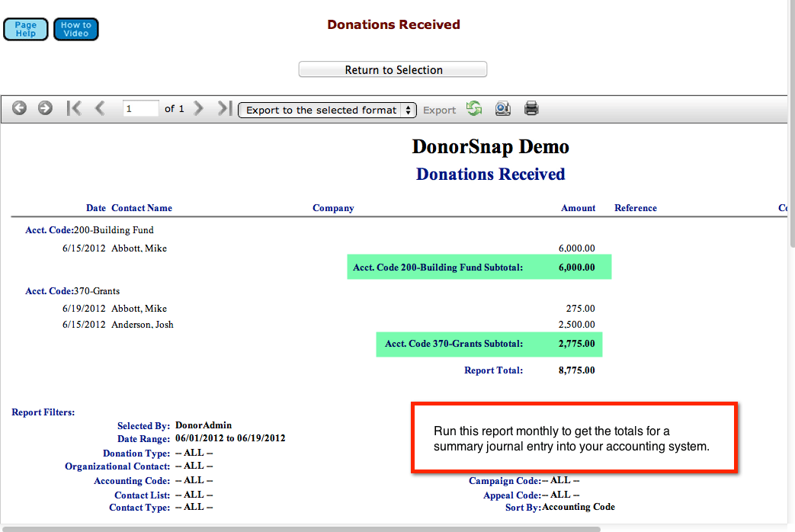
Task: Click the 275.00 amount value
Action: [580, 309]
